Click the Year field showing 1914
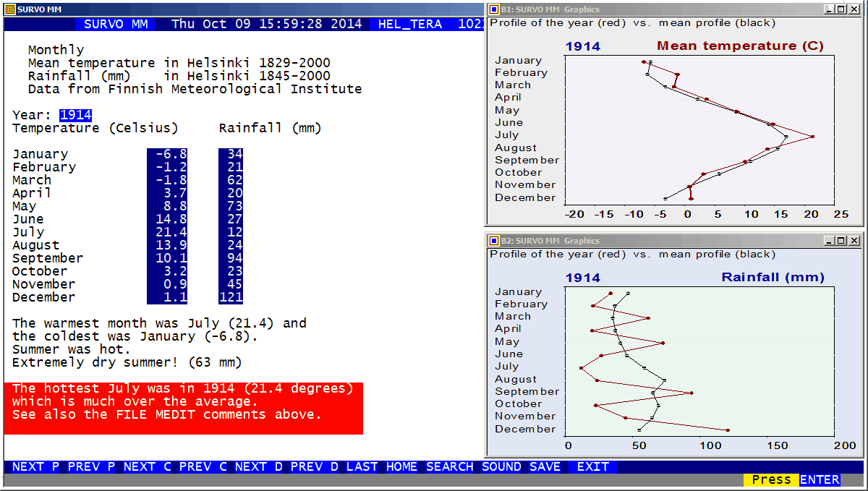The height and width of the screenshot is (491, 868). coord(75,115)
